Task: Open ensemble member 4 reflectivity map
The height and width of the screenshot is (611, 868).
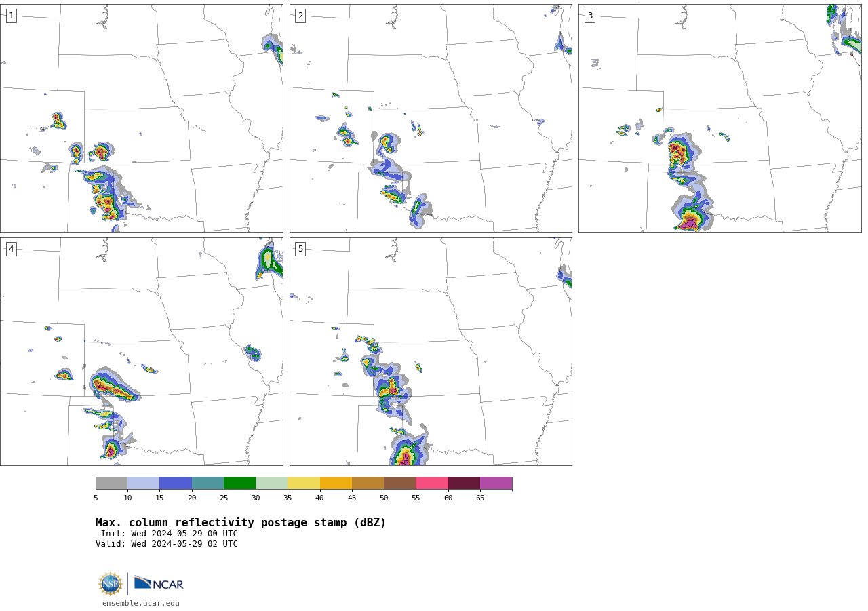Action: (x=142, y=351)
